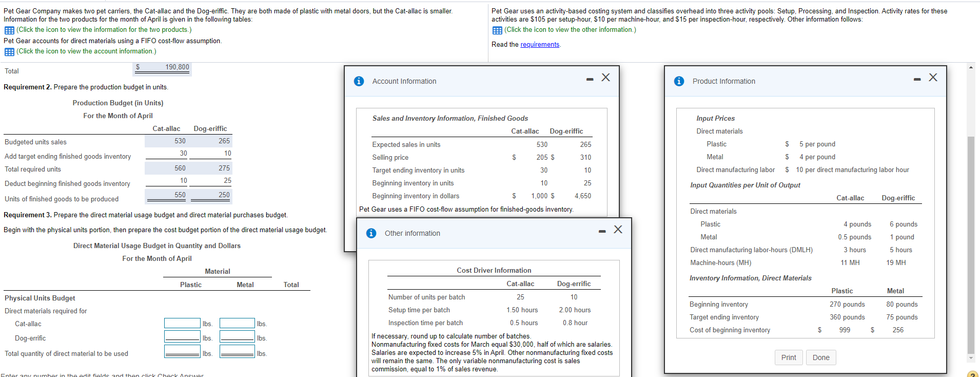
Task: Click 'Setup time per batch' row label
Action: 419,310
